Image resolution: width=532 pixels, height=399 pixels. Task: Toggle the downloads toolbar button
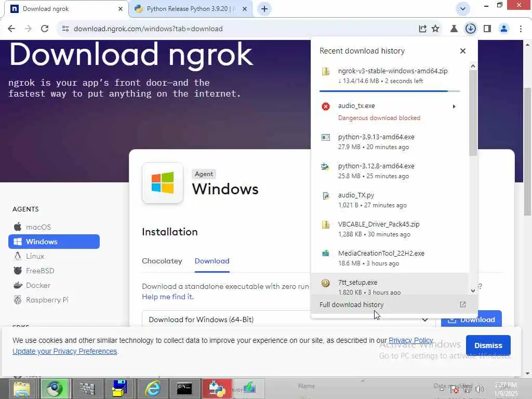point(470,29)
